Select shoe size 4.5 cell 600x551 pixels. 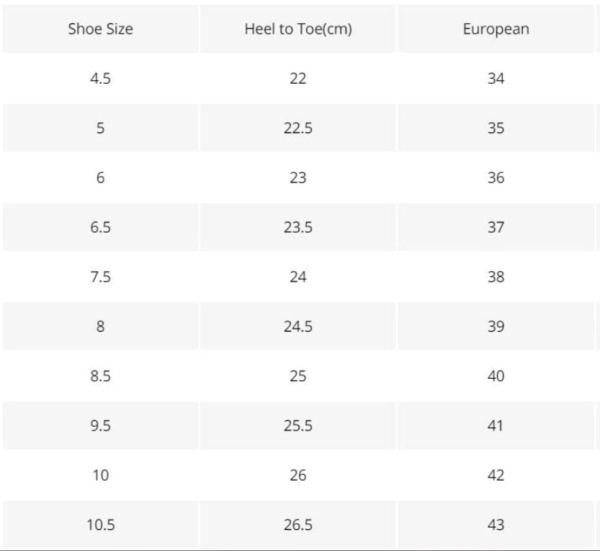point(100,78)
